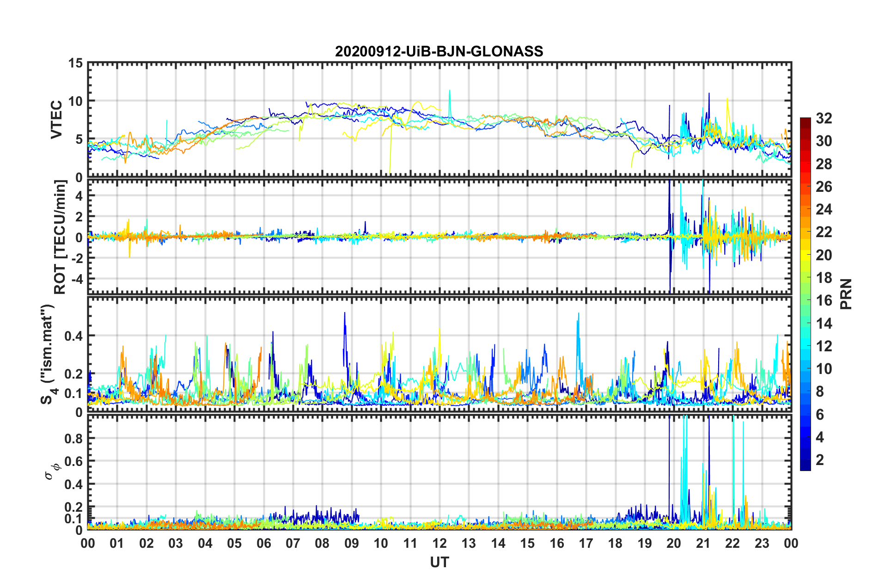Click x-axis hour label 13

pos(469,544)
